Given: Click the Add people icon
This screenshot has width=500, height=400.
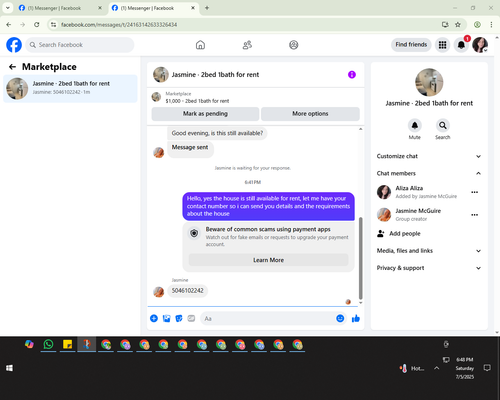Looking at the screenshot, I should (x=381, y=233).
